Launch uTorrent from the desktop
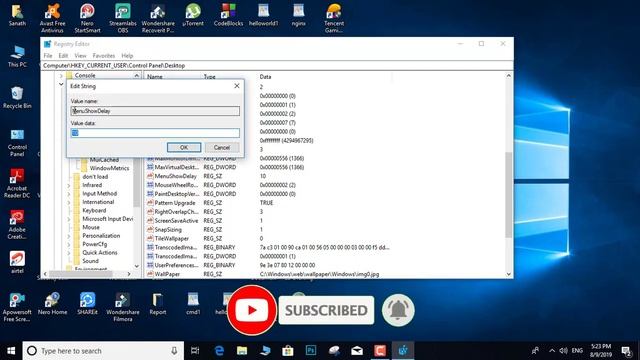 coord(193,15)
